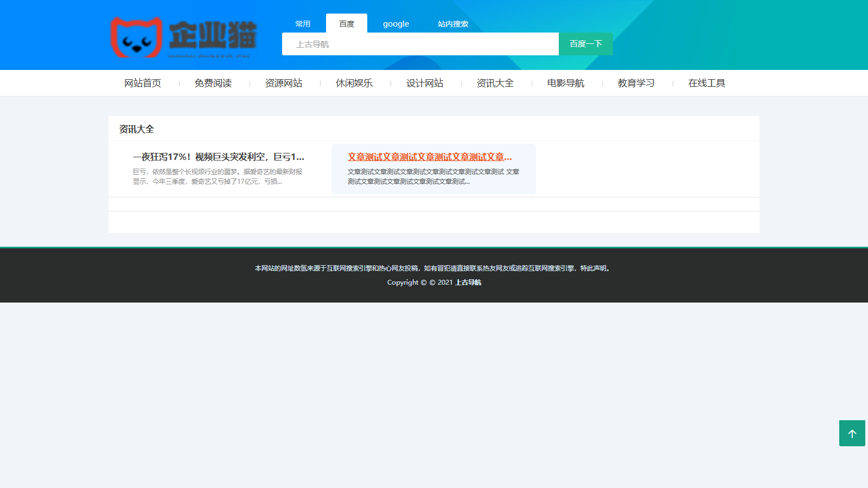Image resolution: width=868 pixels, height=488 pixels.
Task: Open the 设计网站 menu item
Action: (x=425, y=83)
